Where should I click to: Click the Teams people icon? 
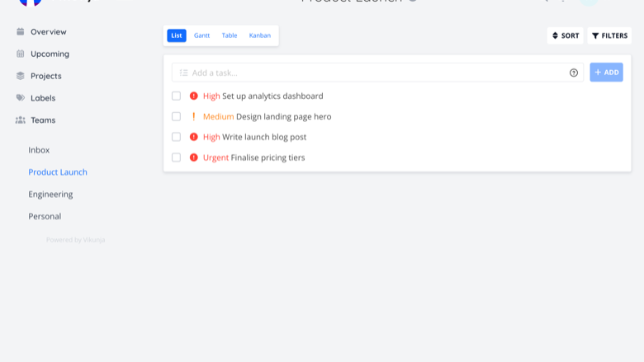(20, 120)
